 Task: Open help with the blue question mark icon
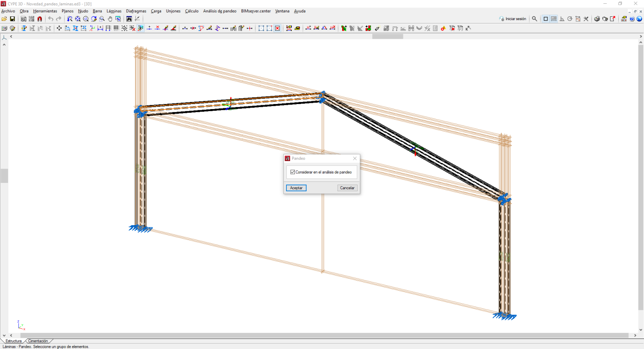click(632, 19)
